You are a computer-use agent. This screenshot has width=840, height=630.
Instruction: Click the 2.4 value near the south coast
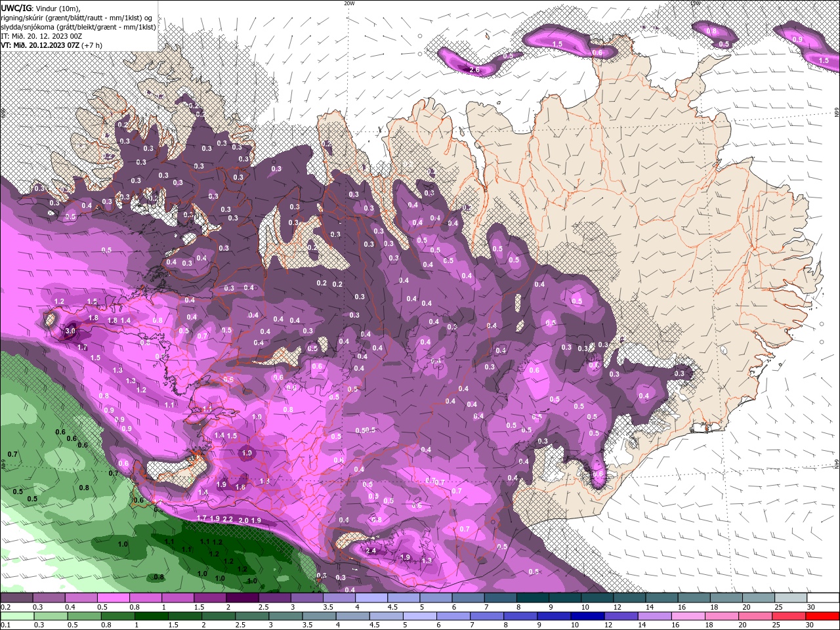(x=371, y=551)
